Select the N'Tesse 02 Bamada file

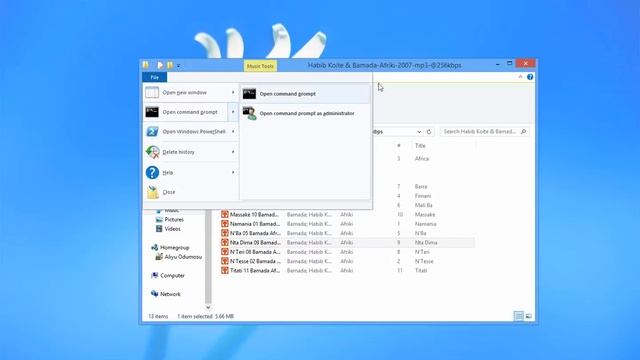coord(255,261)
